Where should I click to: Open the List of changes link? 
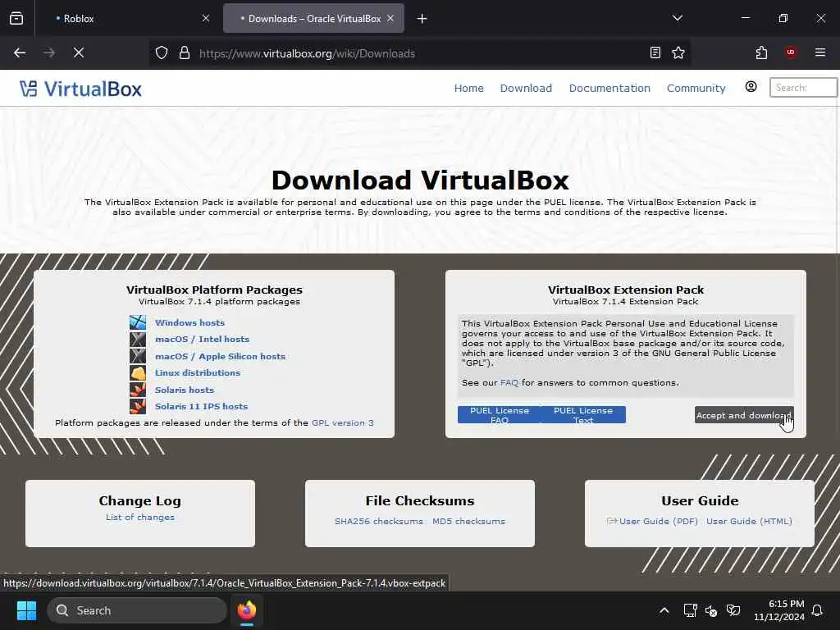pyautogui.click(x=139, y=517)
